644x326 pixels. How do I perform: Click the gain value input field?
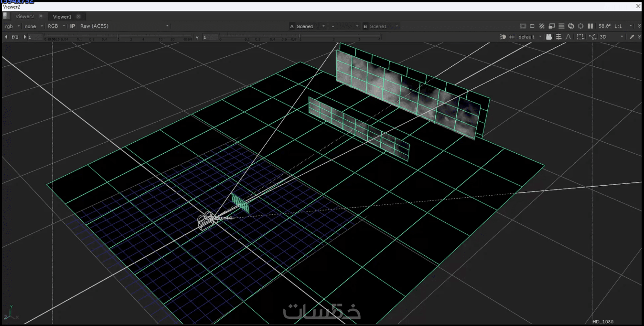tap(35, 37)
